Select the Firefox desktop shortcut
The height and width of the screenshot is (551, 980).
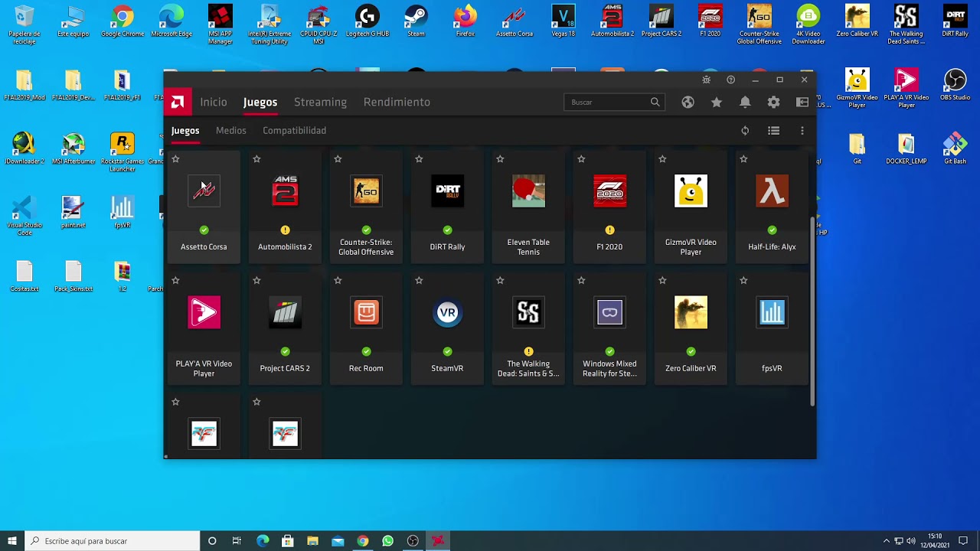pos(465,21)
